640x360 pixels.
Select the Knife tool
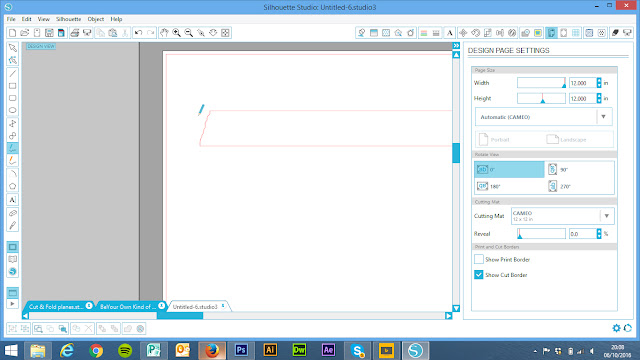(x=13, y=225)
